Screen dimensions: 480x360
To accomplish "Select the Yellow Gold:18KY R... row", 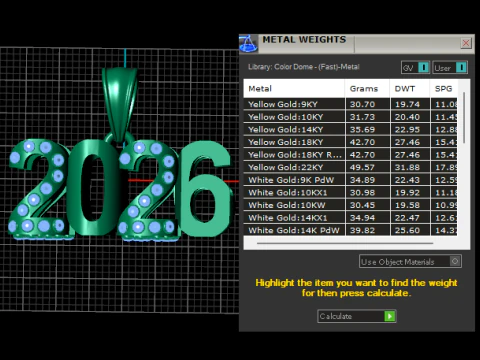I will pos(350,155).
